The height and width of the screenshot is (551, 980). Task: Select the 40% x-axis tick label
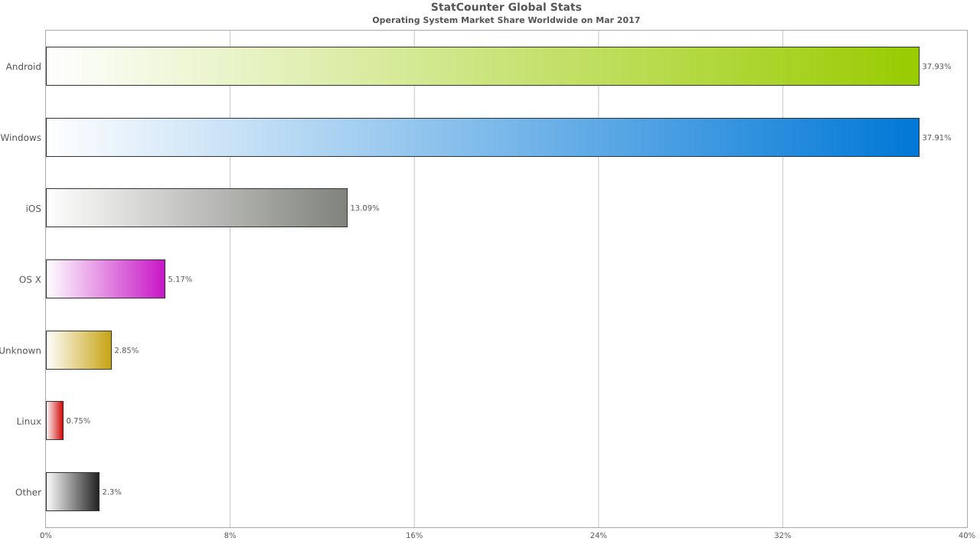(x=966, y=535)
